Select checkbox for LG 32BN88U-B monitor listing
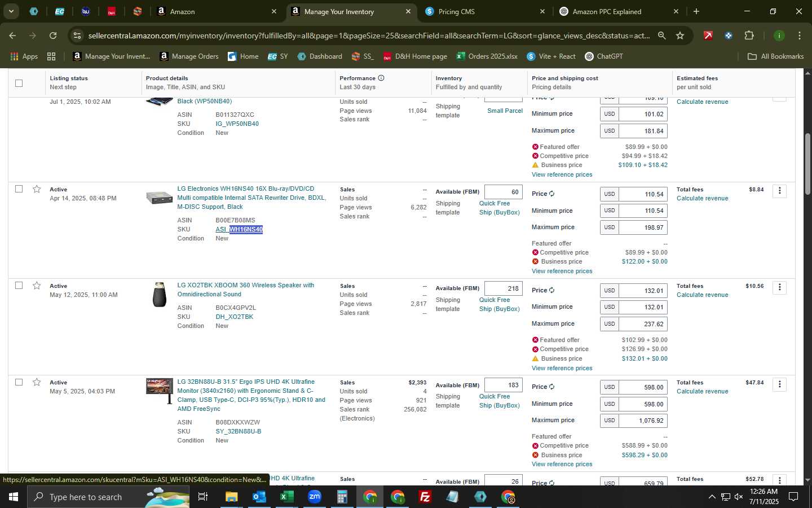Image resolution: width=812 pixels, height=508 pixels. tap(19, 382)
